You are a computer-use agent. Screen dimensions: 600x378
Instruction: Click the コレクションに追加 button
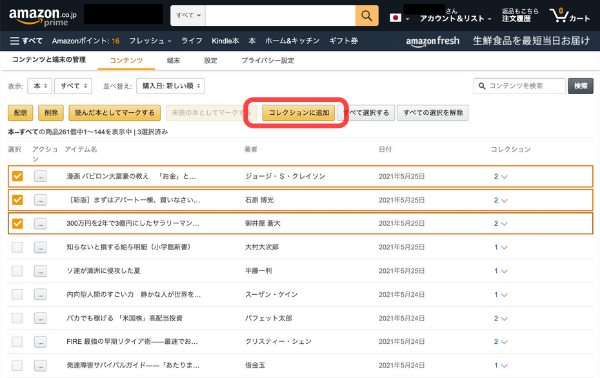pyautogui.click(x=298, y=112)
